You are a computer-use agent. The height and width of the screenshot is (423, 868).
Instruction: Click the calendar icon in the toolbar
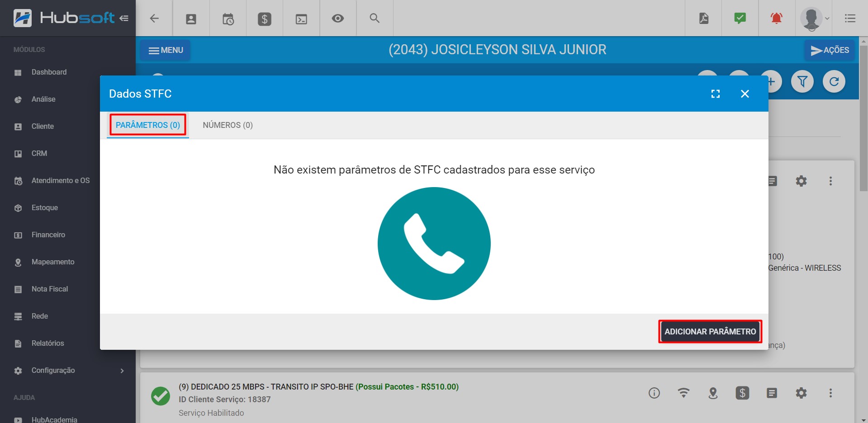pos(228,18)
